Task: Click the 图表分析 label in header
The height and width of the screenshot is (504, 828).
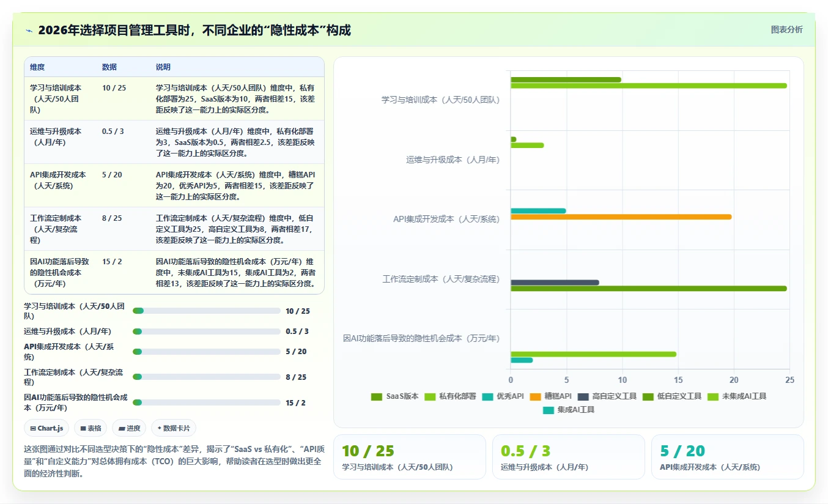Action: click(x=786, y=29)
